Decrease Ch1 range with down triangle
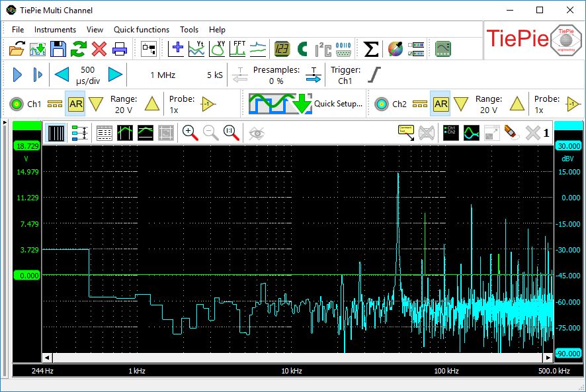 pyautogui.click(x=97, y=104)
